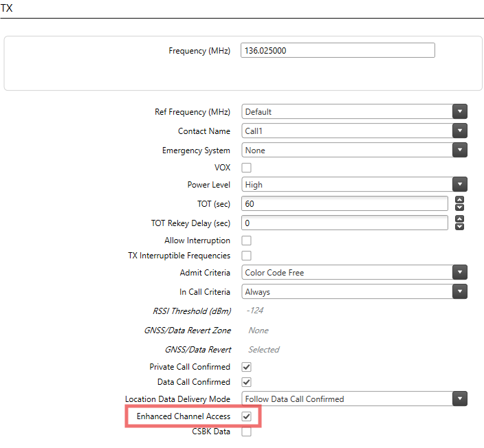Enable the Allow Interruption checkbox
Image resolution: width=484 pixels, height=448 pixels.
[246, 240]
